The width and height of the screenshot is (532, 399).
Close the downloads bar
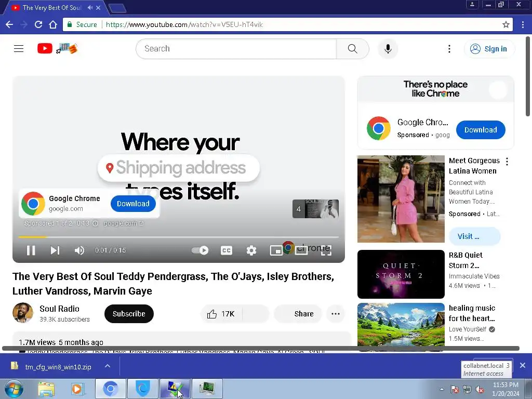pyautogui.click(x=523, y=365)
